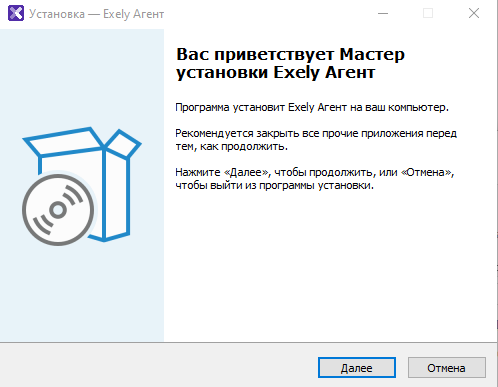Close the Exely Агент setup window

click(x=474, y=13)
